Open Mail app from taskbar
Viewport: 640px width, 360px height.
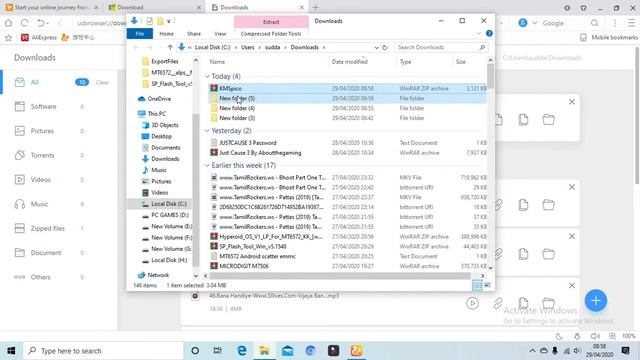click(287, 351)
